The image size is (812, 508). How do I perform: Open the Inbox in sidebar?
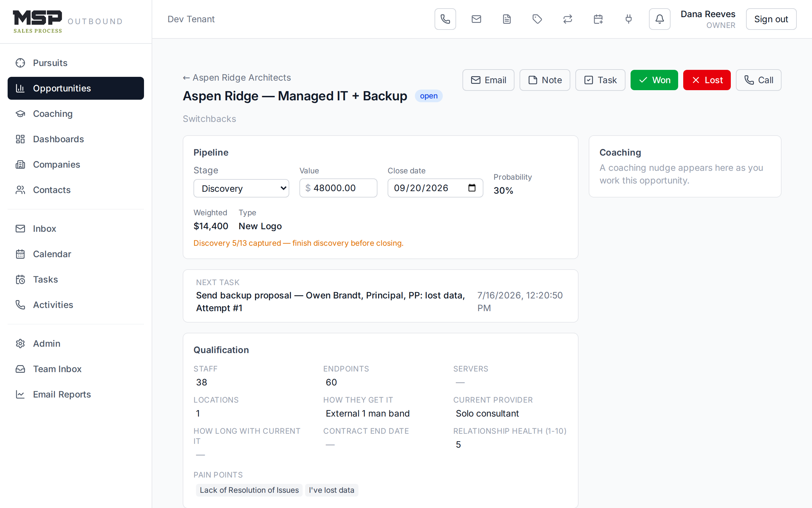[76, 229]
